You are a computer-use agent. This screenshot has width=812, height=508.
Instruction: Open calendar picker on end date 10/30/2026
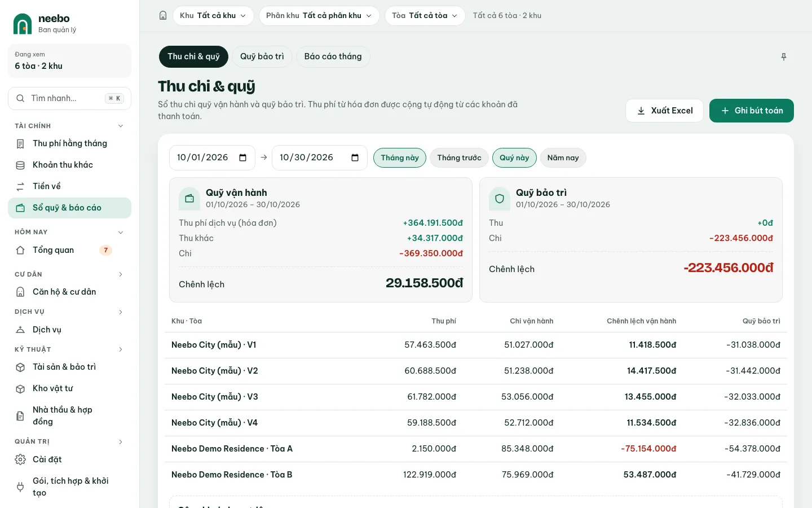pos(355,157)
